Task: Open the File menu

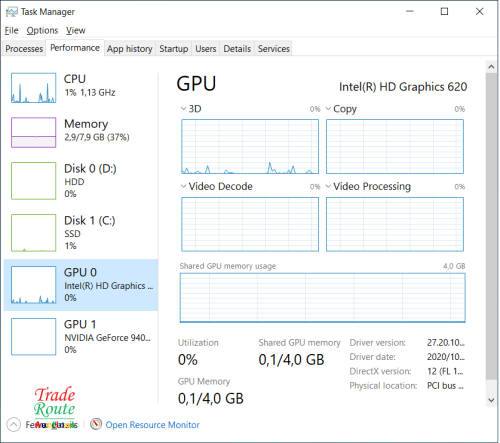Action: (x=11, y=31)
